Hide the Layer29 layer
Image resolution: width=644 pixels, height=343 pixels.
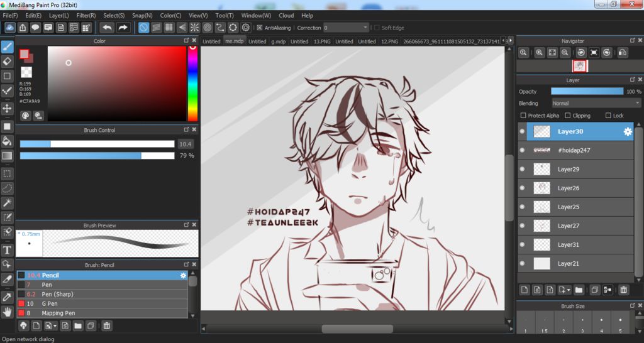522,170
